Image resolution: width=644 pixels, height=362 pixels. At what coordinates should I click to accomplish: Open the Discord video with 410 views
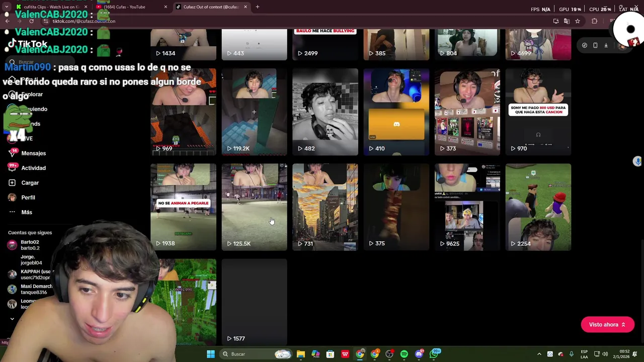396,112
